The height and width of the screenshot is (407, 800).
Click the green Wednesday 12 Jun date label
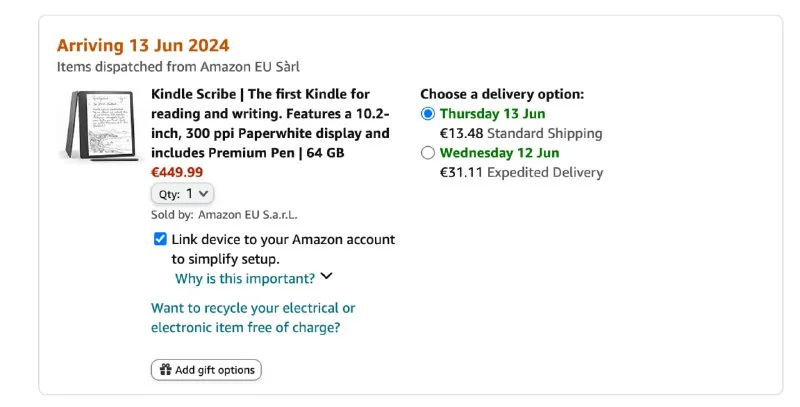click(x=499, y=153)
